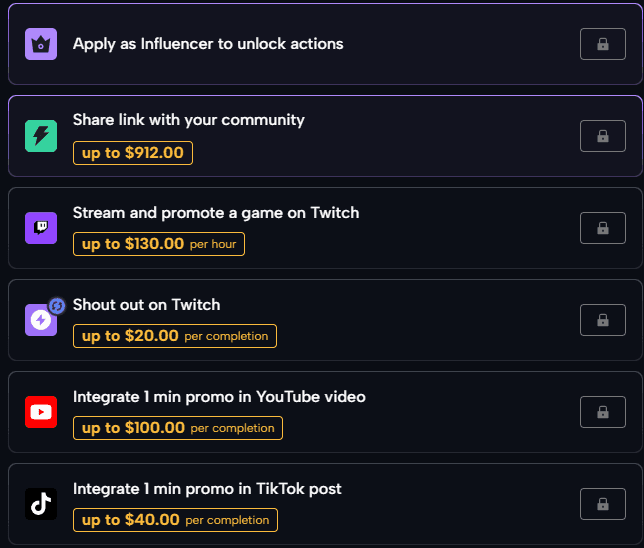Open 'Integrate 1 min promo in YouTube video'
The image size is (644, 548).
219,397
